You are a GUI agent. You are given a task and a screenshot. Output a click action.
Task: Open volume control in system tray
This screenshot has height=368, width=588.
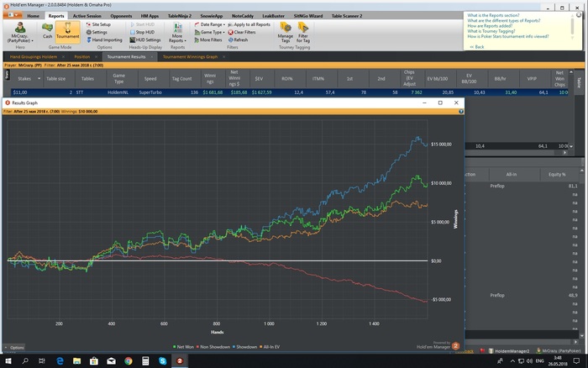(529, 361)
